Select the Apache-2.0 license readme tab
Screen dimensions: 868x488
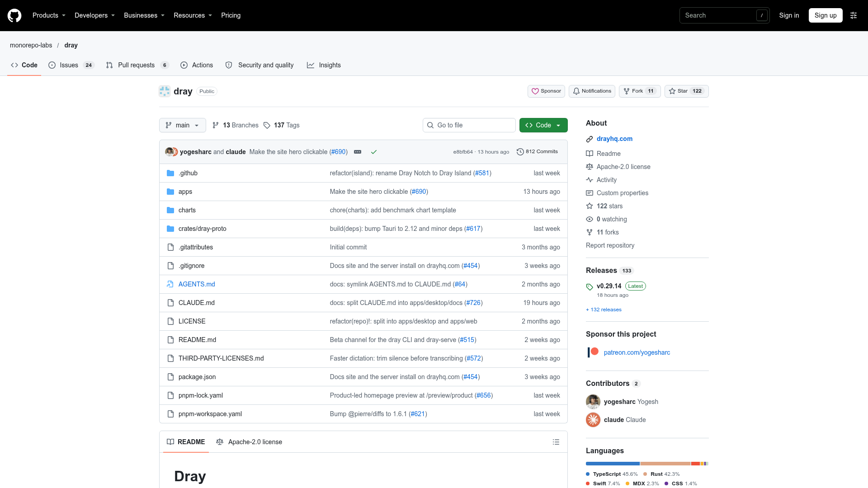249,442
